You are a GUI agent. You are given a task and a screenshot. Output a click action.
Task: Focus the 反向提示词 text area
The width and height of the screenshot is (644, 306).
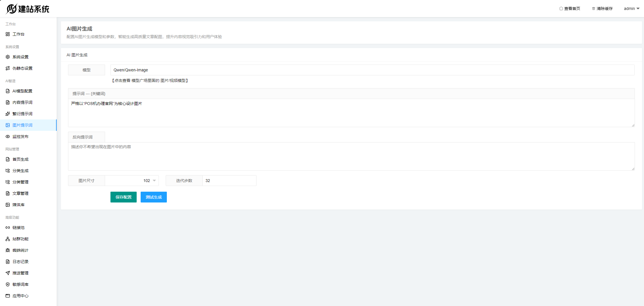(351, 156)
